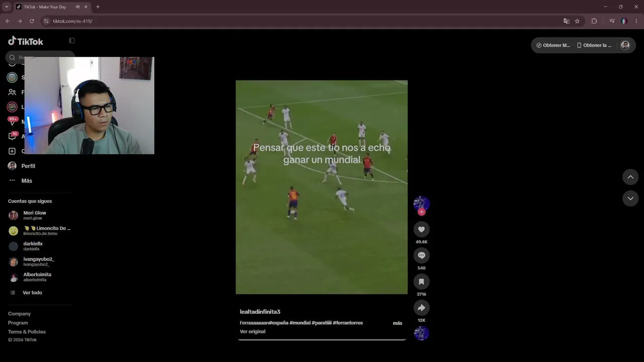Seek the video using the progress bar
Image resolution: width=644 pixels, height=362 pixels.
coord(321,340)
